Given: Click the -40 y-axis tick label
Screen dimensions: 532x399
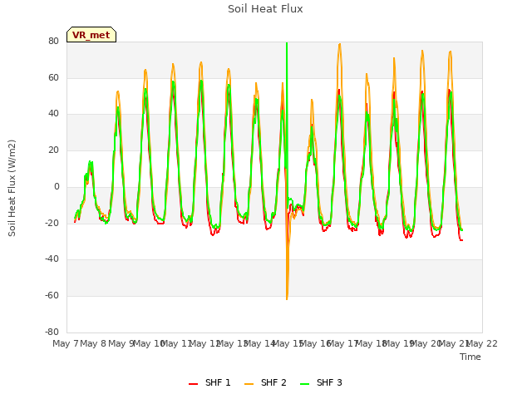Looking at the screenshot, I should tap(52, 259).
